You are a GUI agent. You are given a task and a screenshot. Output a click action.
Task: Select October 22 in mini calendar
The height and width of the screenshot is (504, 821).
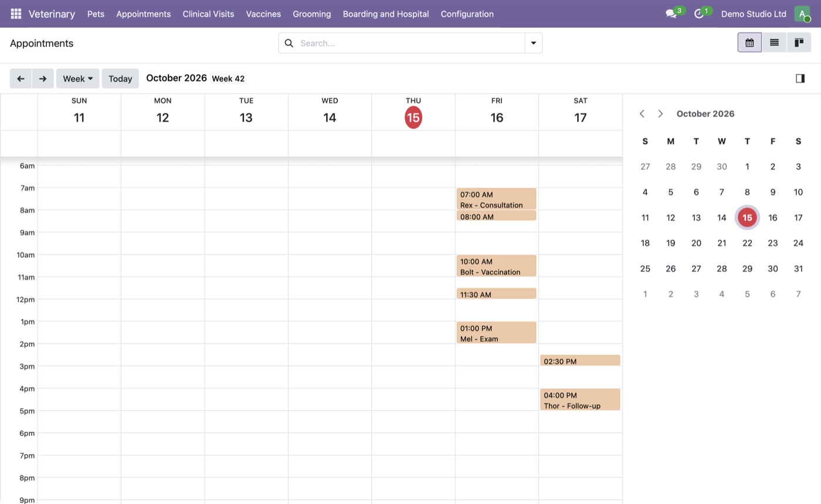[x=747, y=243]
